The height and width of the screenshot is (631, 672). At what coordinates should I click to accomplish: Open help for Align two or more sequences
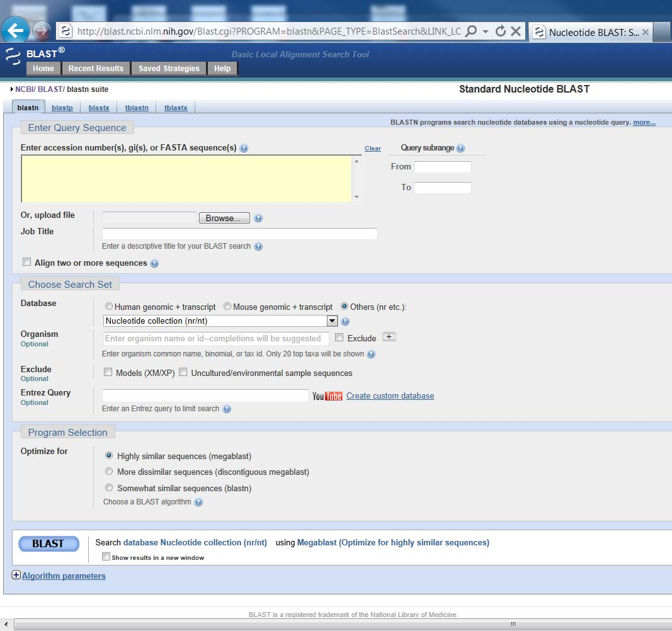154,264
